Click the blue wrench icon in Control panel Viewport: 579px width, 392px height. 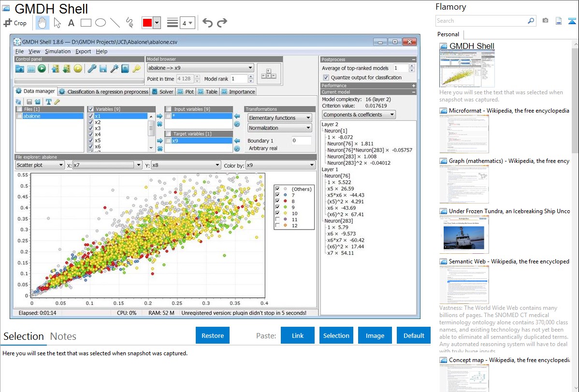[x=91, y=68]
